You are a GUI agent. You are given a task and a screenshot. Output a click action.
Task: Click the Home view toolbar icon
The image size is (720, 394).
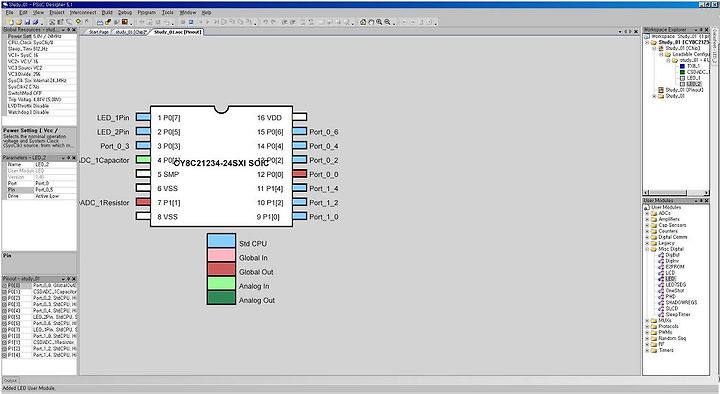tap(363, 22)
